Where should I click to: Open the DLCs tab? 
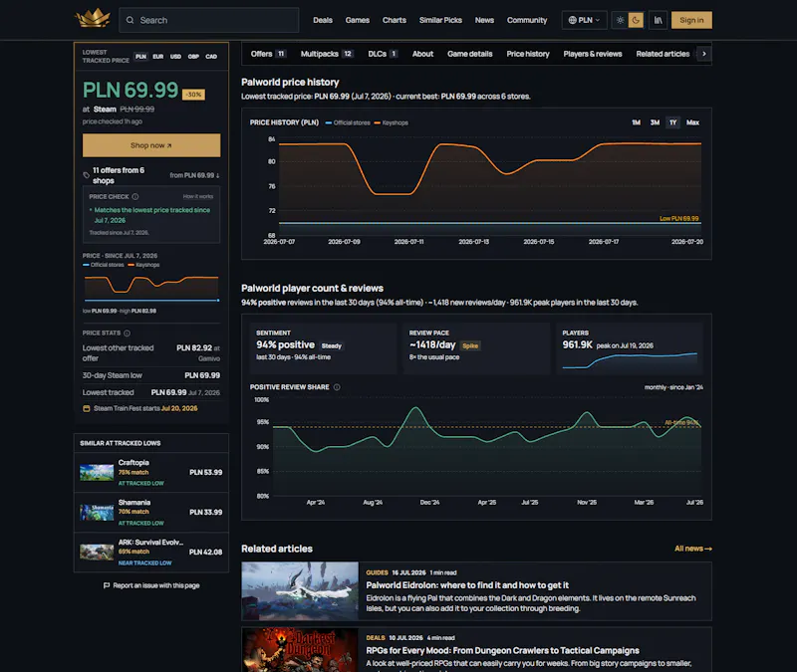point(383,54)
